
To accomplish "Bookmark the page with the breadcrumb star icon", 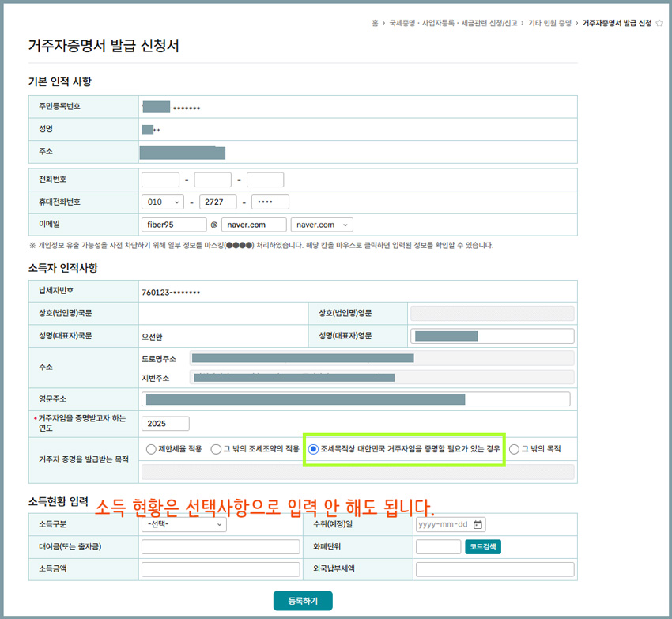I will pos(659,24).
